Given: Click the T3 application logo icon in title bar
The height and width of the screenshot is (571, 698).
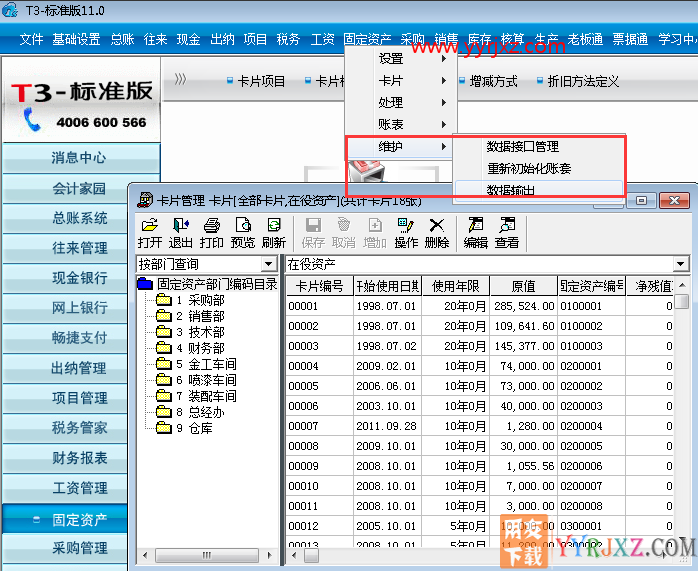Looking at the screenshot, I should [x=10, y=10].
